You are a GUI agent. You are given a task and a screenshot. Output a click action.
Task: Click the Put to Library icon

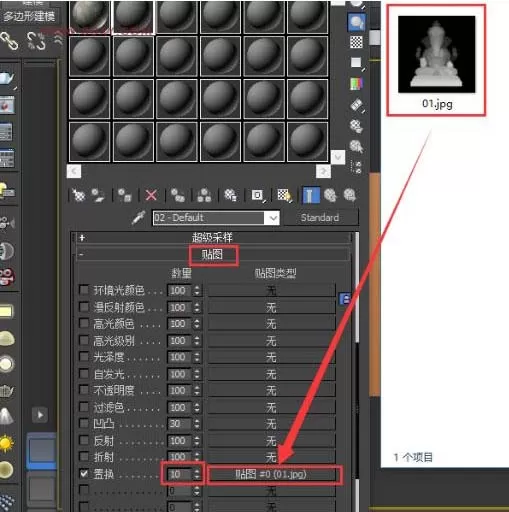tap(230, 195)
